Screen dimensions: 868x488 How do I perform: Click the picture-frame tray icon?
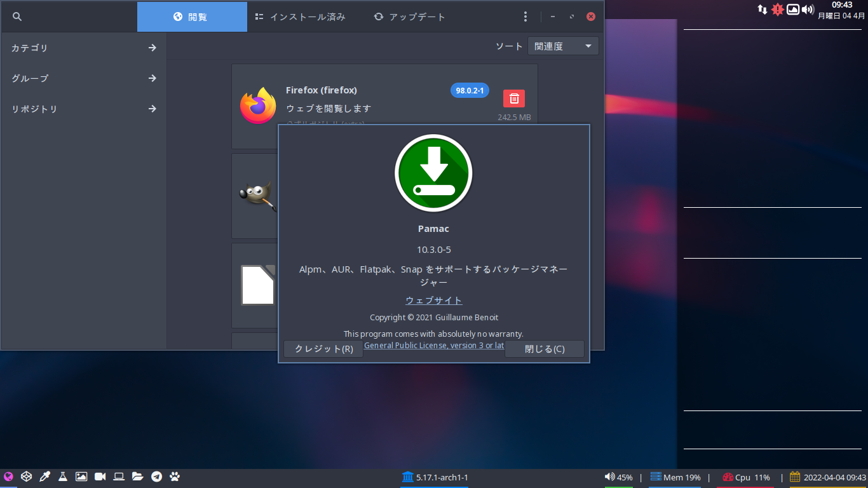tap(793, 10)
